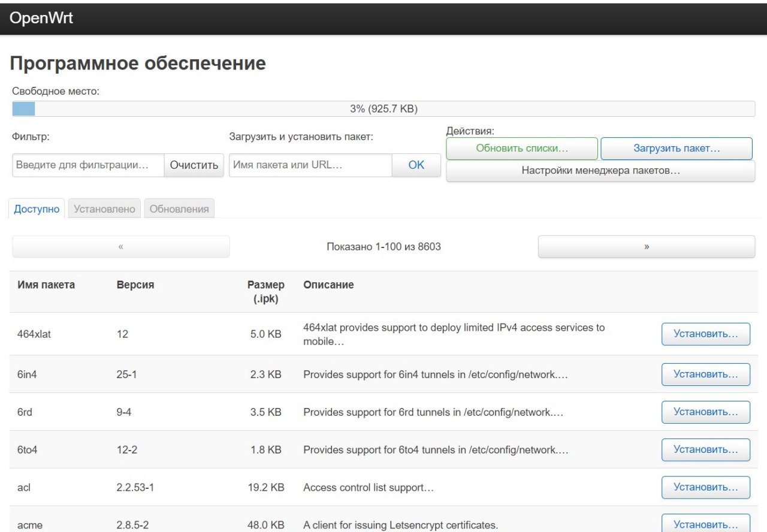
Task: Click the Версия column header
Action: pyautogui.click(x=135, y=285)
